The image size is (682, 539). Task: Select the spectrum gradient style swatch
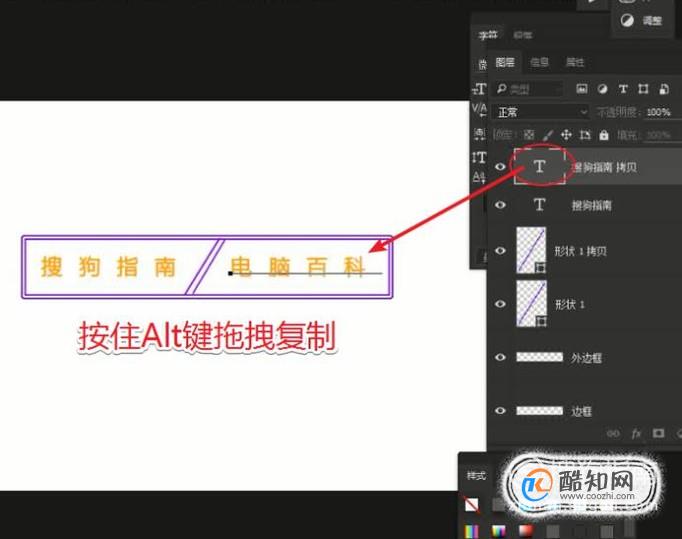[x=499, y=531]
